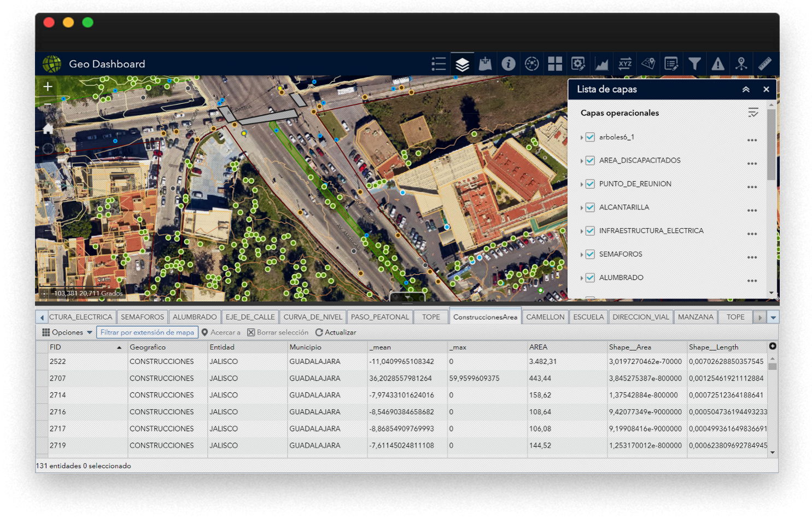Toggle the ALCANTARILLA layer visibility
The width and height of the screenshot is (812, 524).
click(x=590, y=207)
